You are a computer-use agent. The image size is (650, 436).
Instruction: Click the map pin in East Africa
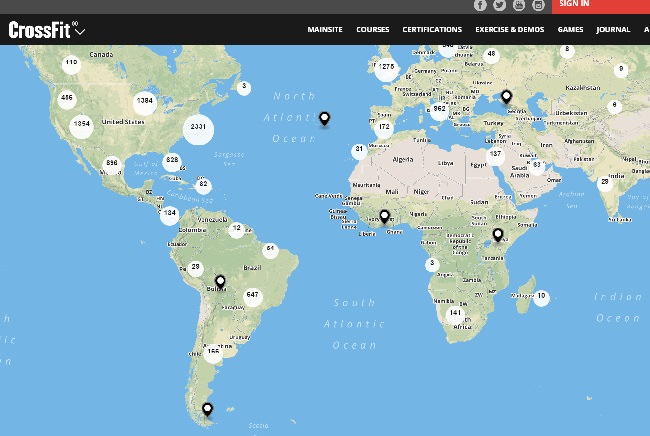click(x=497, y=235)
